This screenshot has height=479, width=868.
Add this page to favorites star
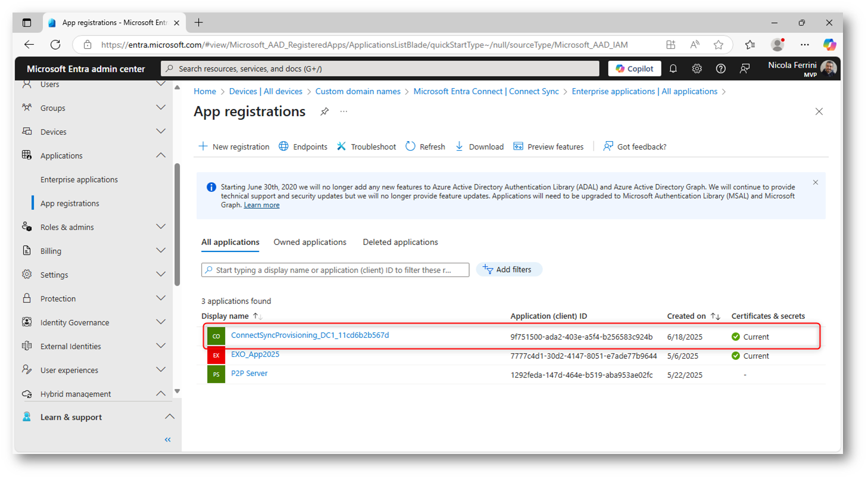[x=719, y=45]
